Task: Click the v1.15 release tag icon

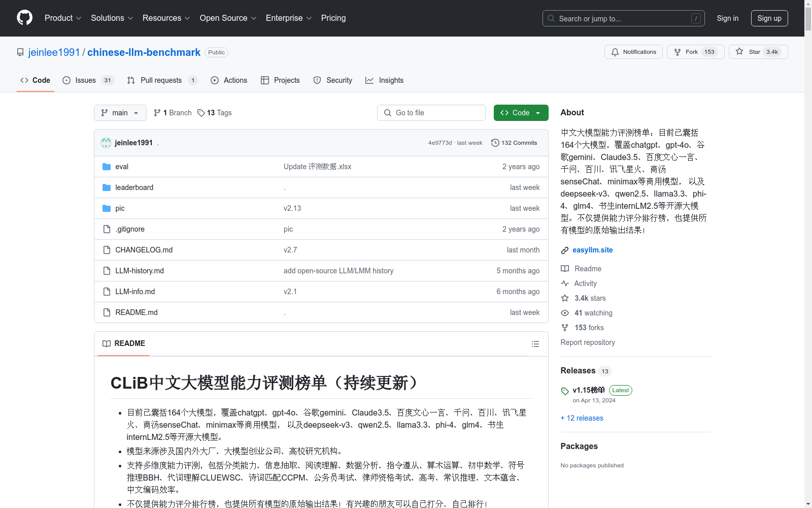Action: 565,391
